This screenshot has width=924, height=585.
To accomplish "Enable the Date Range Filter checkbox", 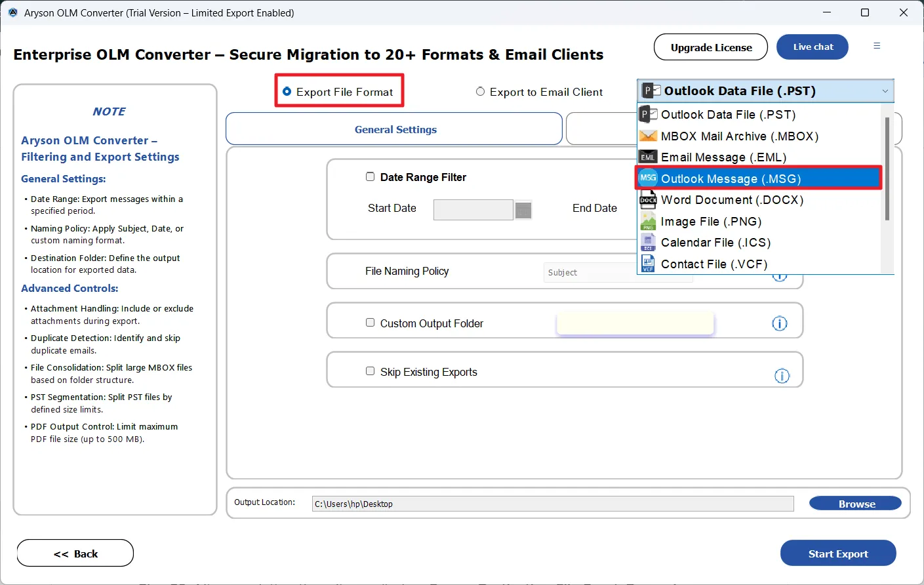I will tap(371, 177).
